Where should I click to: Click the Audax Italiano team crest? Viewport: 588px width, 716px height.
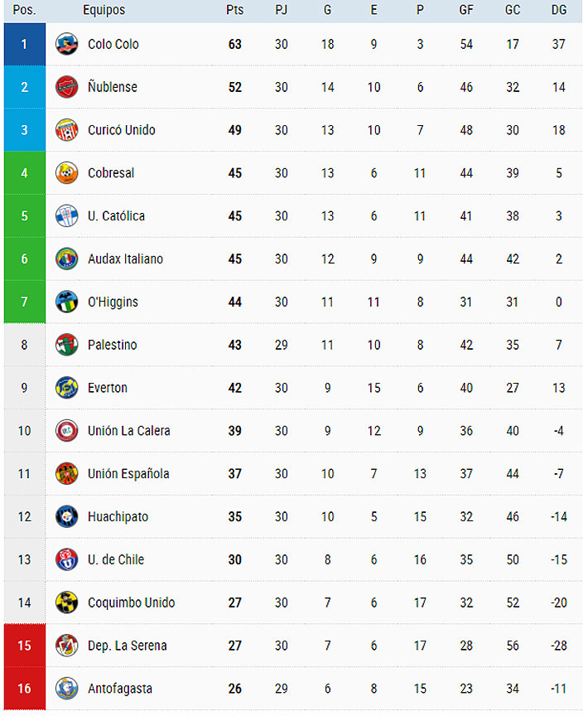coord(66,259)
